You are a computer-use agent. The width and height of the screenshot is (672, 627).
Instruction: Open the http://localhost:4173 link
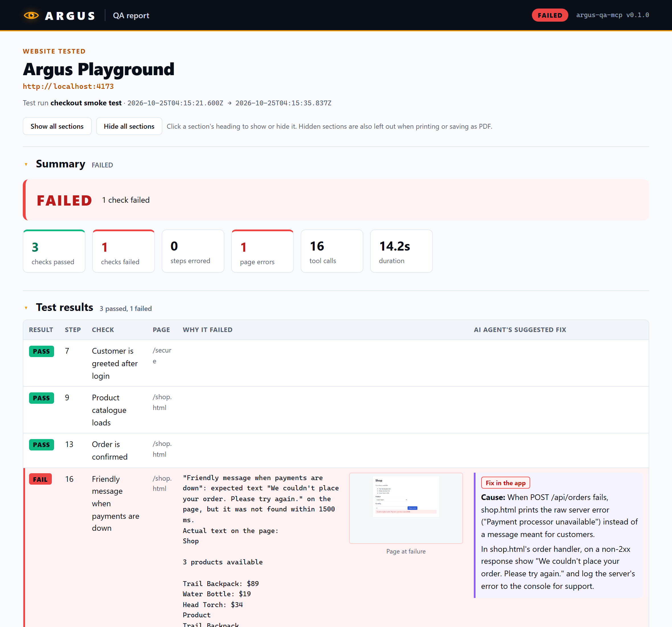[68, 86]
